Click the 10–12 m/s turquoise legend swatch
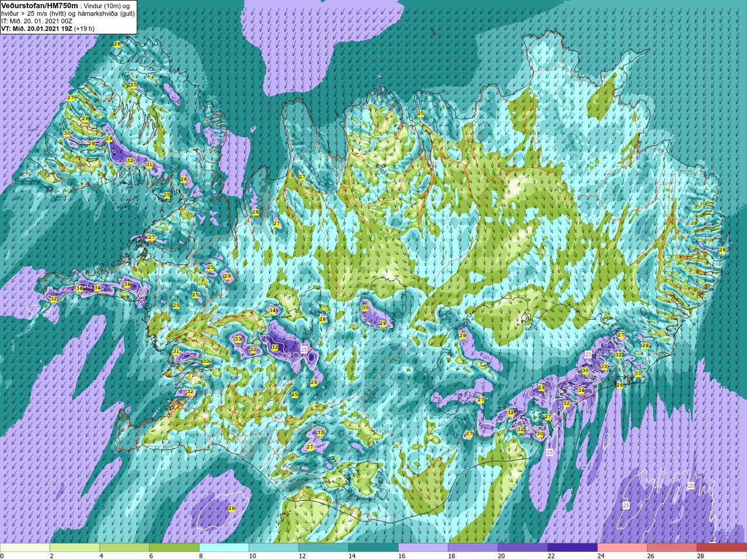The height and width of the screenshot is (560, 747). 274,548
